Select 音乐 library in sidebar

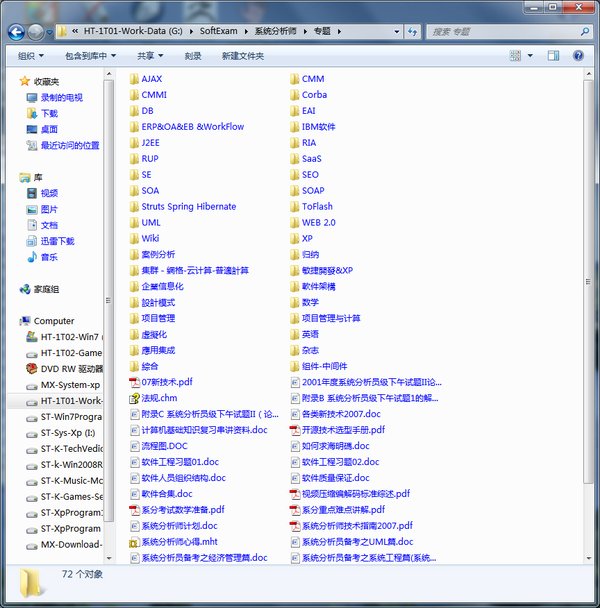pyautogui.click(x=42, y=257)
